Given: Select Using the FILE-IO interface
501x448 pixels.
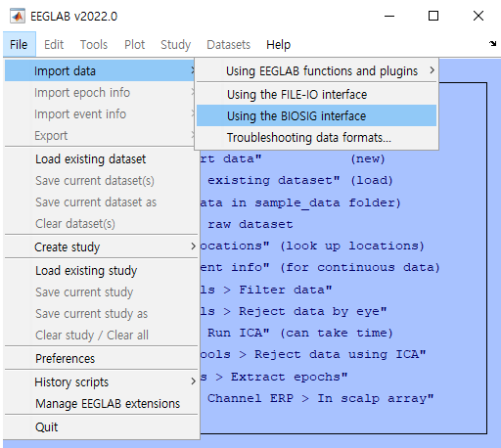Looking at the screenshot, I should click(316, 95).
